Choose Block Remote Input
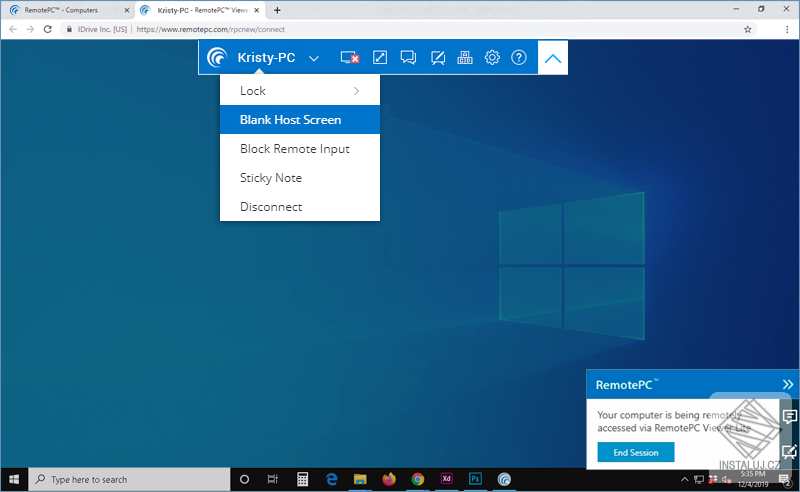The height and width of the screenshot is (492, 800). point(299,149)
